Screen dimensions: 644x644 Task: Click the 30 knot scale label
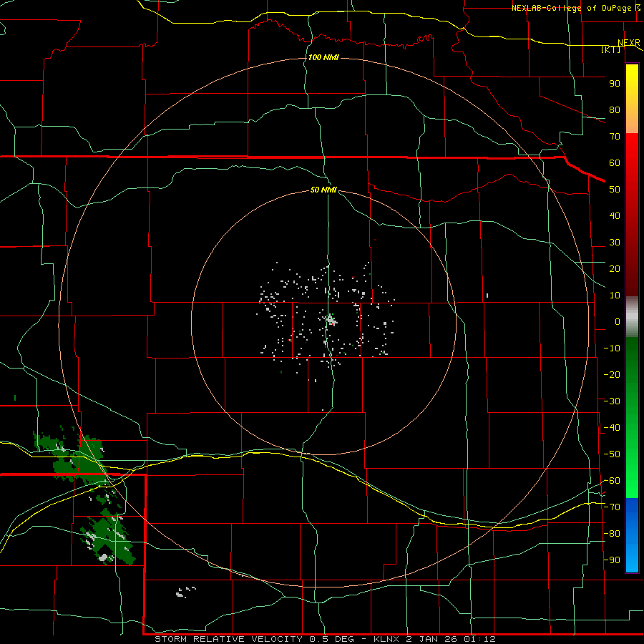point(615,243)
